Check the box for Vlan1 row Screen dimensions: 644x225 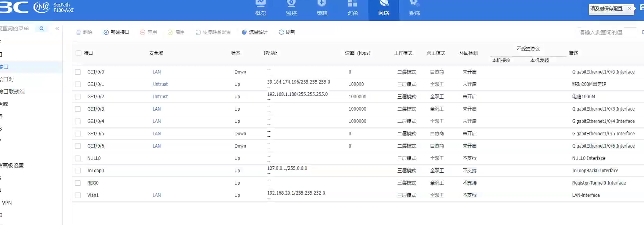(x=78, y=195)
